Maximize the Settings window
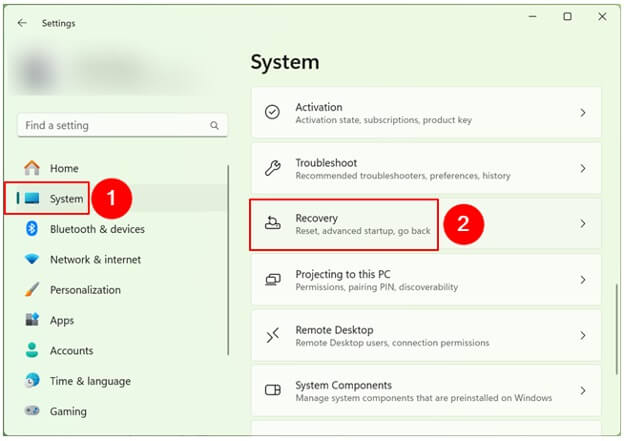Viewport: 624px width, 441px height. pyautogui.click(x=567, y=16)
